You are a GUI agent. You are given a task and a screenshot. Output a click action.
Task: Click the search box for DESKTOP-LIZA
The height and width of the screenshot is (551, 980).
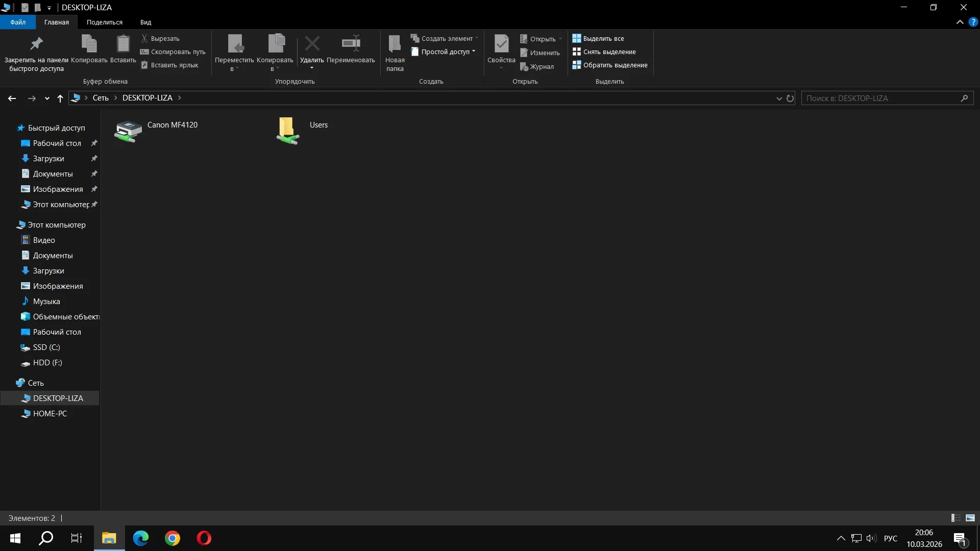(x=882, y=98)
